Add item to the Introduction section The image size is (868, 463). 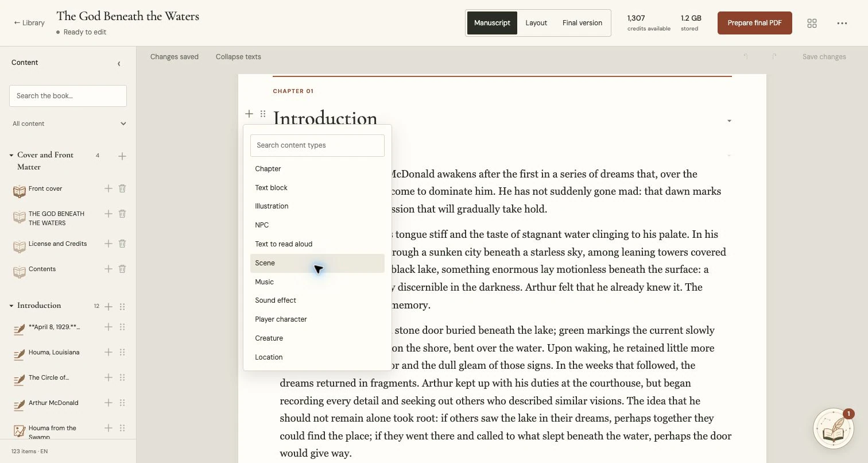point(108,307)
